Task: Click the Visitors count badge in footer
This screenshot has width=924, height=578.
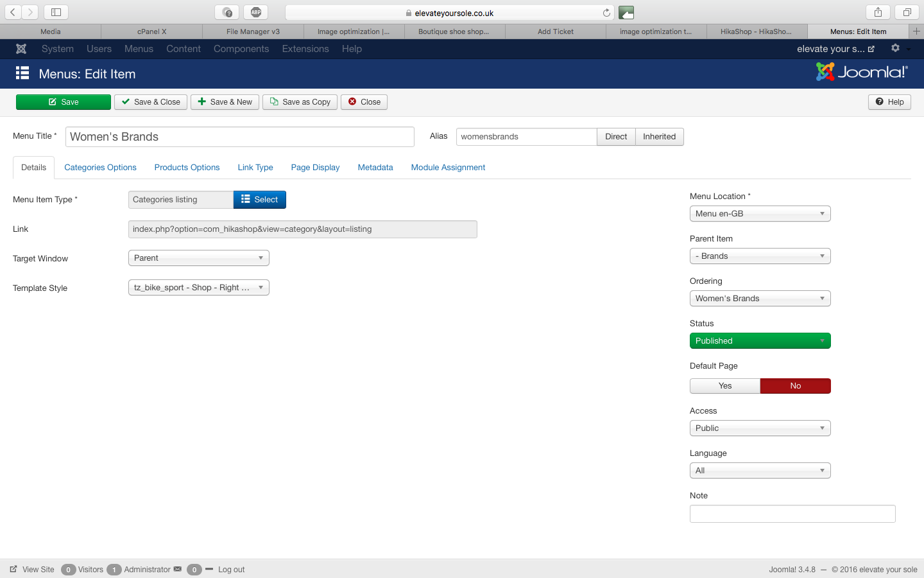Action: (69, 570)
